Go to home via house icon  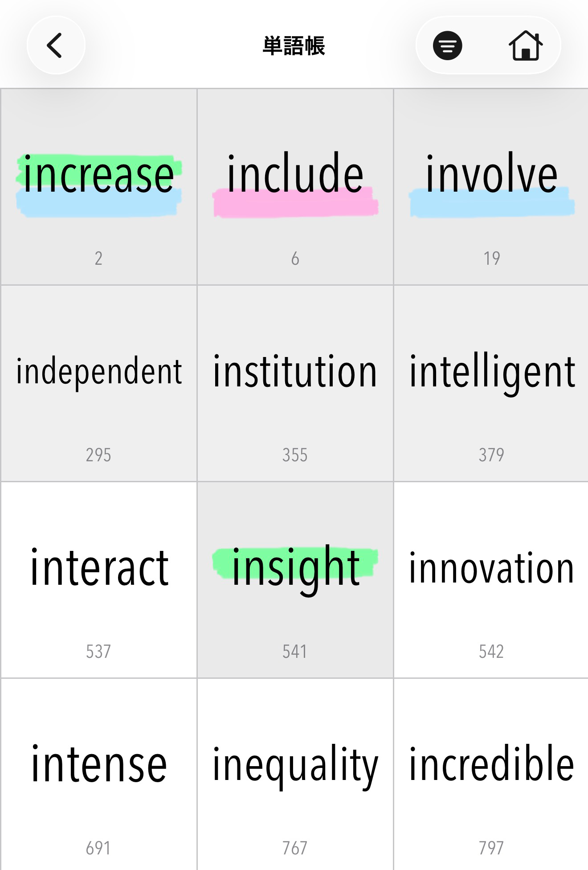(x=525, y=45)
